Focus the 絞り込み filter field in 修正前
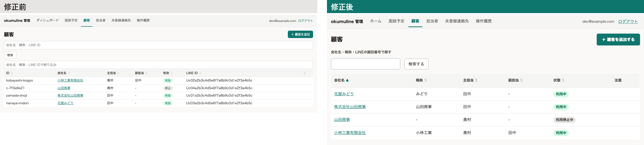644x145 pixels. 159,65
